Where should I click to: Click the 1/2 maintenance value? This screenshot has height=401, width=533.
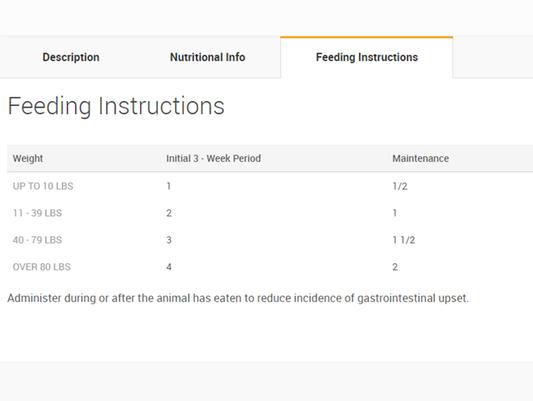(x=400, y=186)
